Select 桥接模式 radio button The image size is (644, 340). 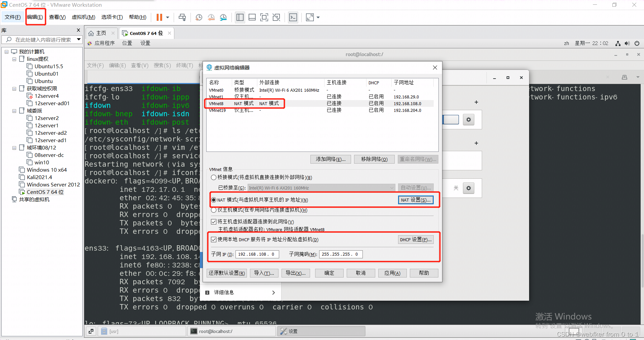[214, 177]
